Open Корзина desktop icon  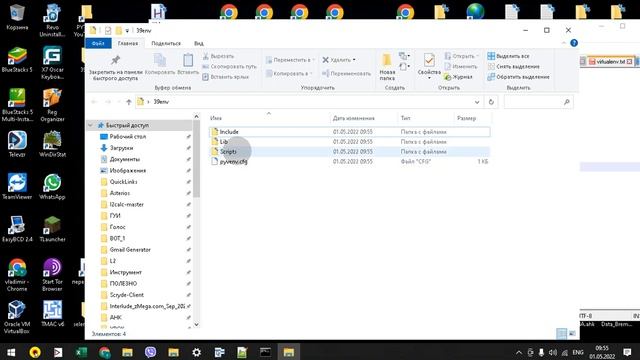pyautogui.click(x=17, y=17)
